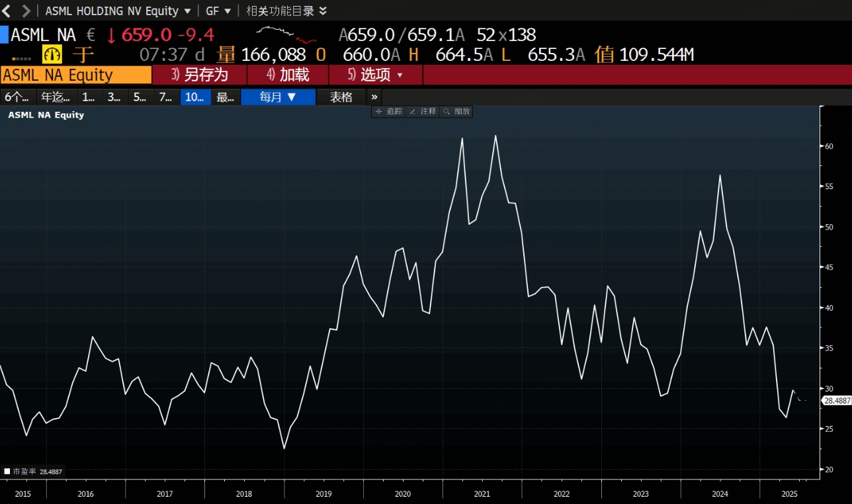Screen dimensions: 852x504
Task: Select the 1-year range tab
Action: [x=89, y=97]
